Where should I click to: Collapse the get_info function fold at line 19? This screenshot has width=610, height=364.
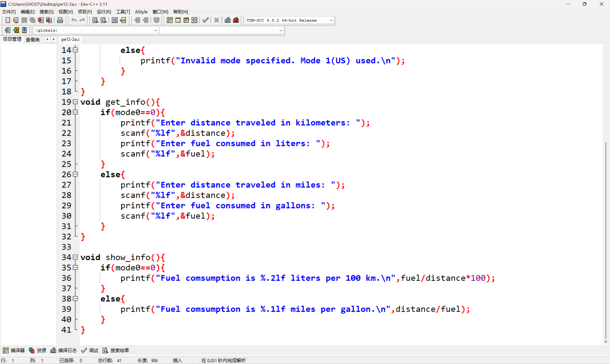click(x=76, y=102)
